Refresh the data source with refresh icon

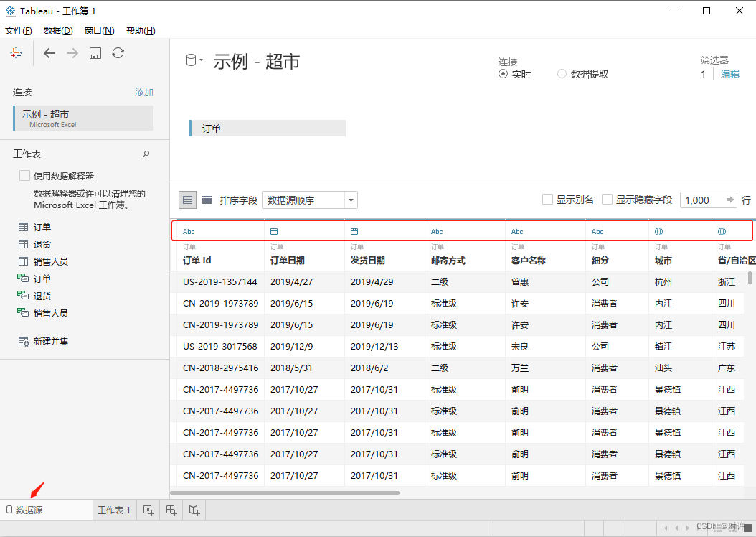(x=118, y=52)
